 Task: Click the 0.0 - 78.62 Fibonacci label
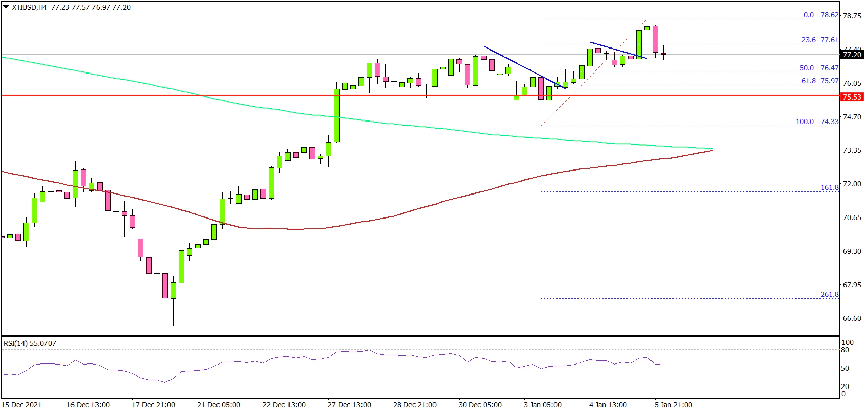pyautogui.click(x=821, y=15)
